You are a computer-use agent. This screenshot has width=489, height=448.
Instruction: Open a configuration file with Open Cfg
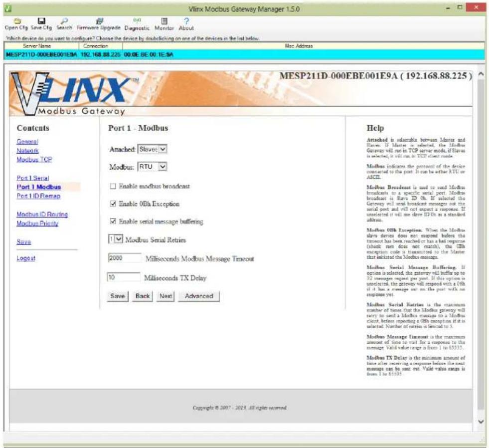pyautogui.click(x=16, y=24)
